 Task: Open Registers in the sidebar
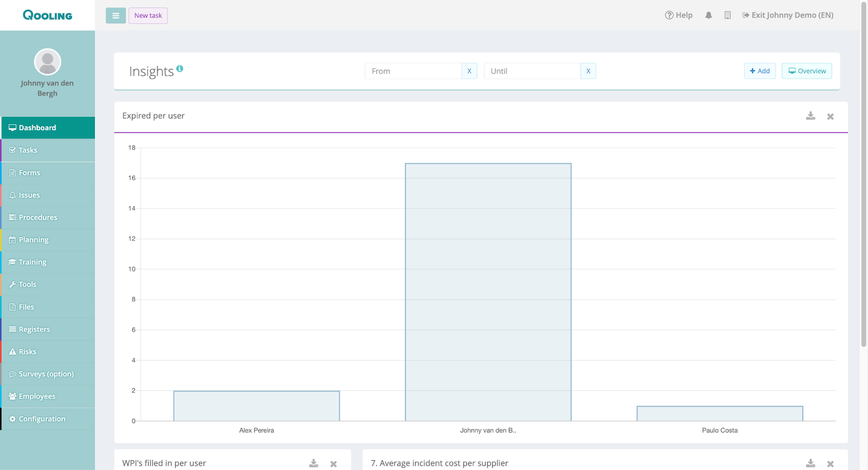[48, 329]
